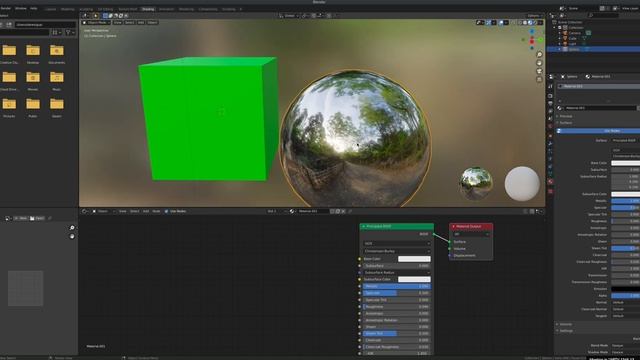Click the node Base Color swatch
This screenshot has width=640, height=360.
(x=414, y=259)
